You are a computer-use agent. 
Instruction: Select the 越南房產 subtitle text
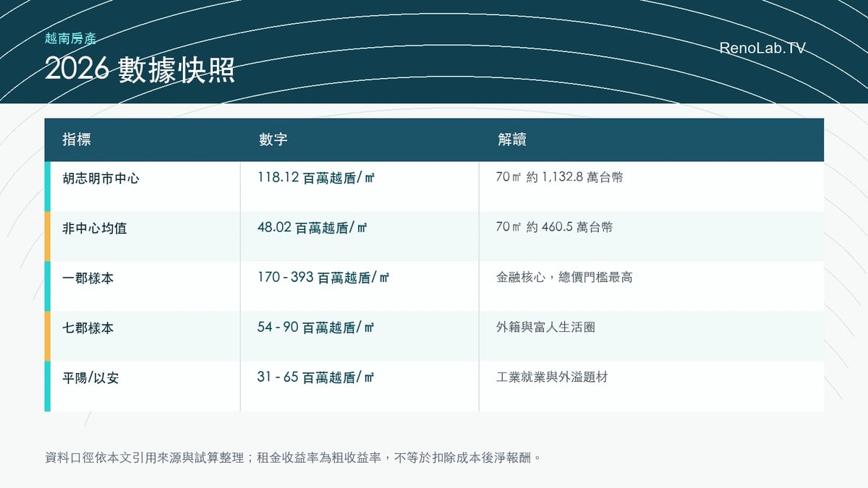(x=70, y=38)
